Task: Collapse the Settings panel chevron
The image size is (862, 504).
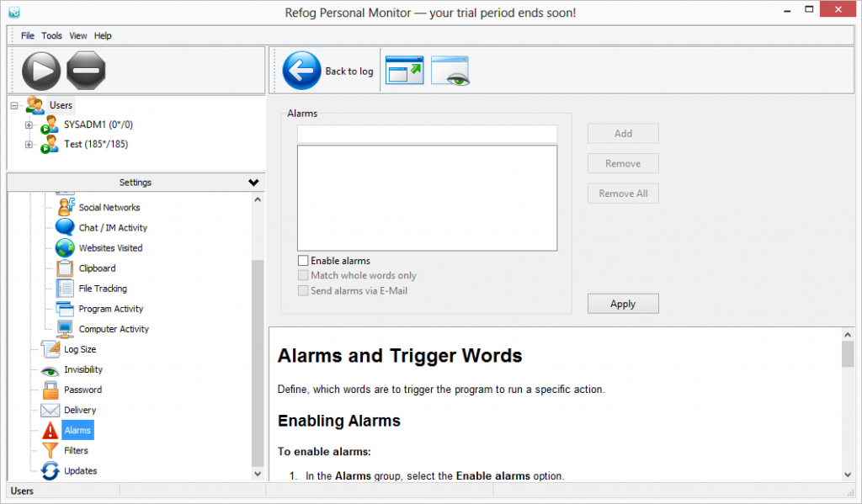Action: pos(253,183)
